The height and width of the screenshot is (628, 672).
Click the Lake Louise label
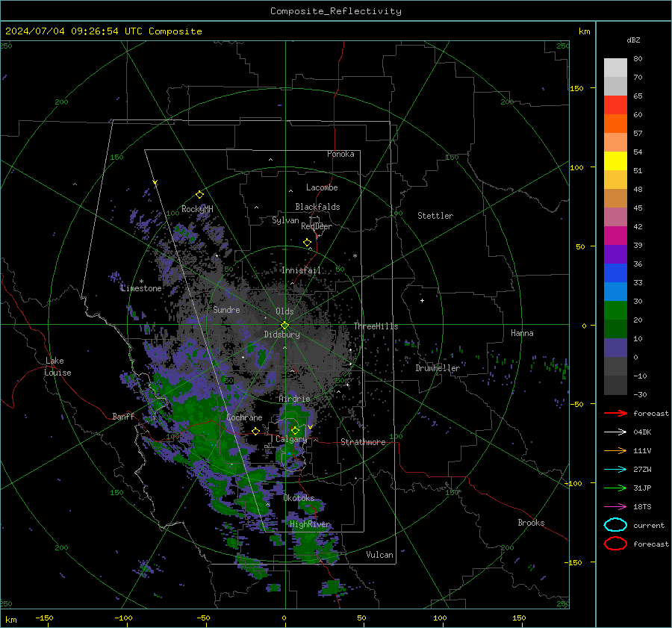coord(57,367)
